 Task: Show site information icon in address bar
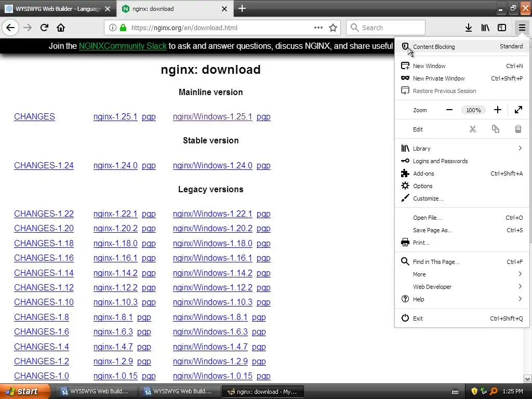tap(112, 28)
